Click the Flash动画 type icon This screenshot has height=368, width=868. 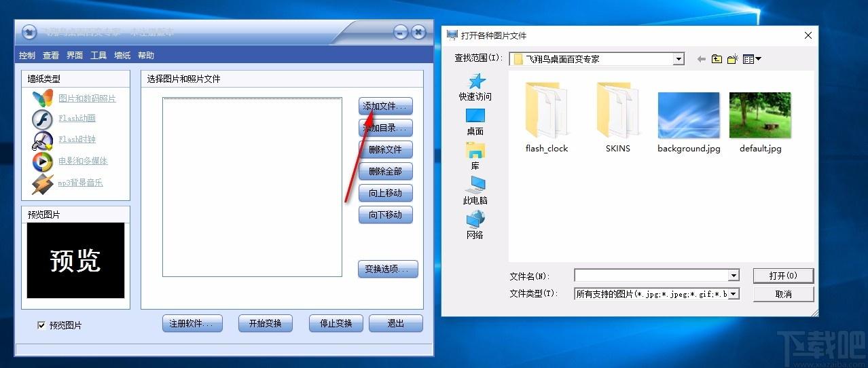coord(43,119)
